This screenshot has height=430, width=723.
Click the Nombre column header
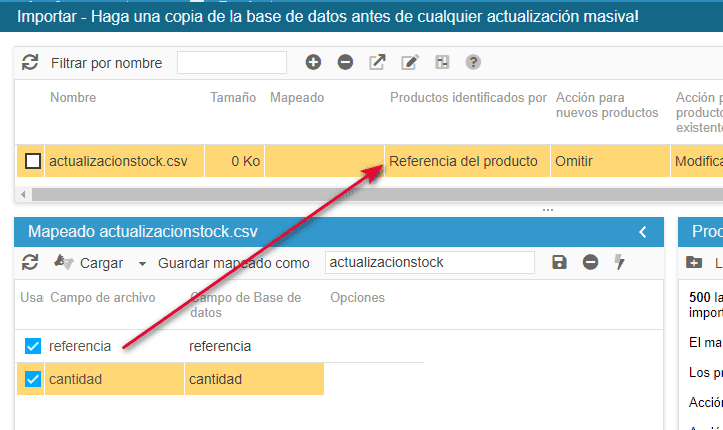coord(73,98)
